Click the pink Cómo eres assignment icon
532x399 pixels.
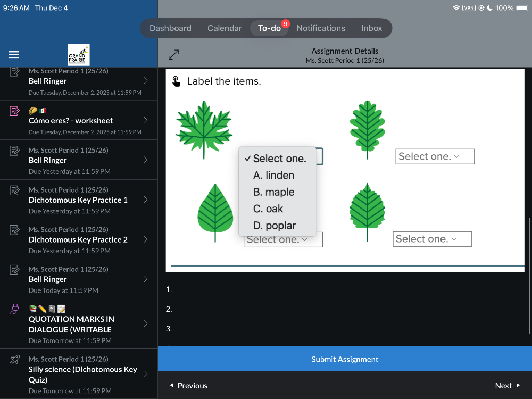tap(15, 111)
